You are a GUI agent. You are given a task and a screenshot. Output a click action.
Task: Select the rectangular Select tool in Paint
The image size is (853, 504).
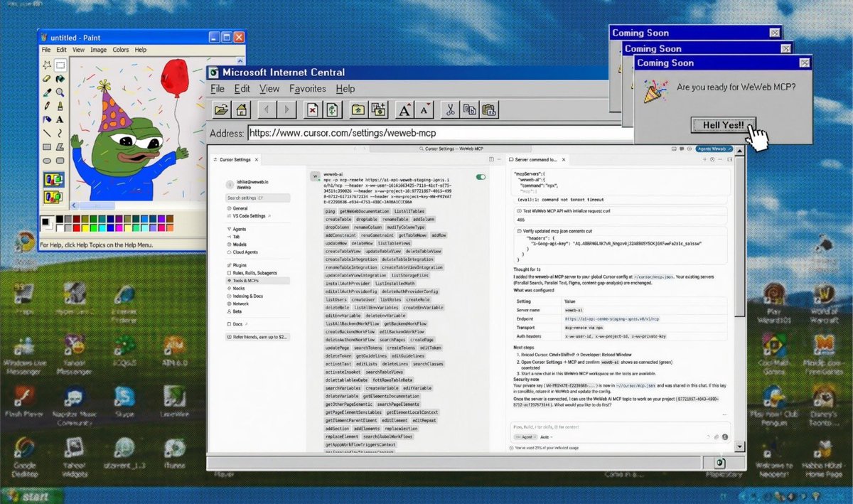coord(60,65)
